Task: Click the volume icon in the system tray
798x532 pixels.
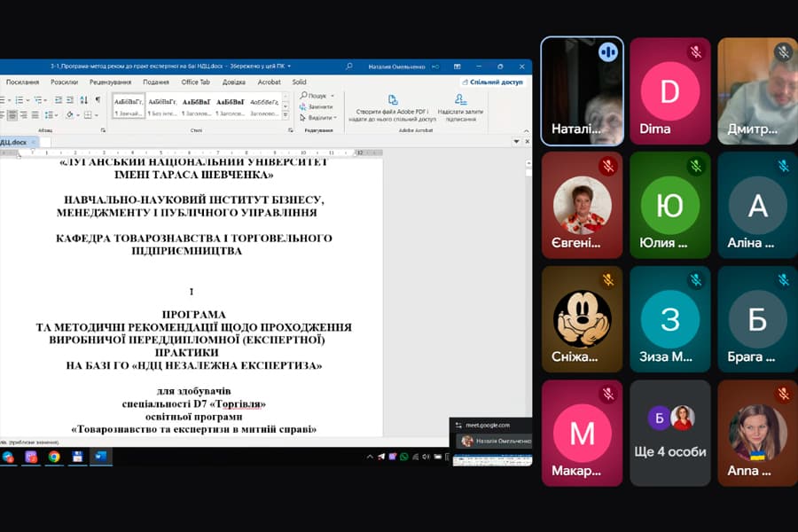Action: 426,457
